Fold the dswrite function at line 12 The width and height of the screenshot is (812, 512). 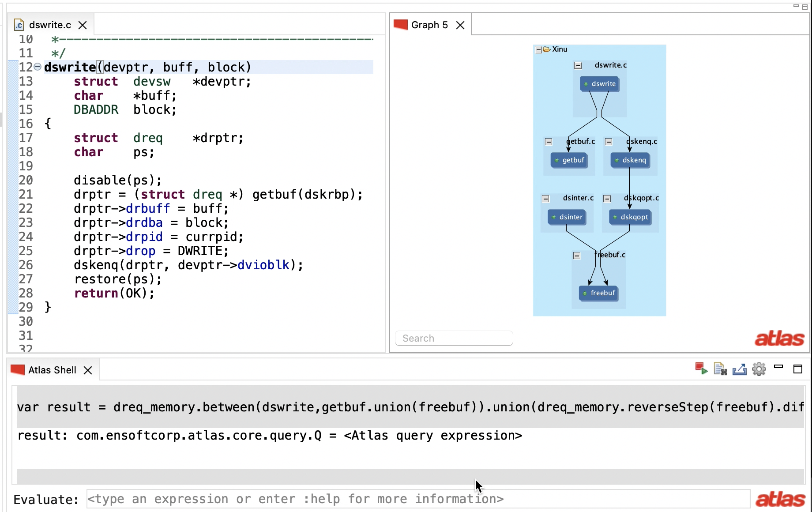[38, 67]
